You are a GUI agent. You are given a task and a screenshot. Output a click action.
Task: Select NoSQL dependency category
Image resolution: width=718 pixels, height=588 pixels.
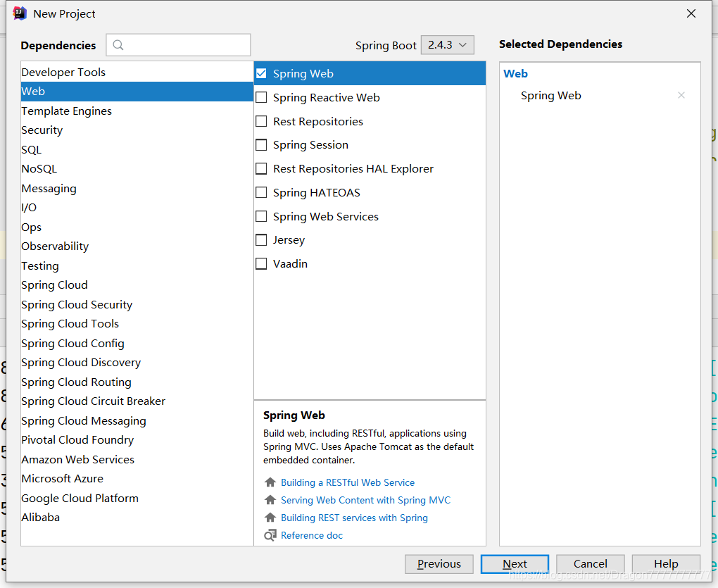pos(137,169)
